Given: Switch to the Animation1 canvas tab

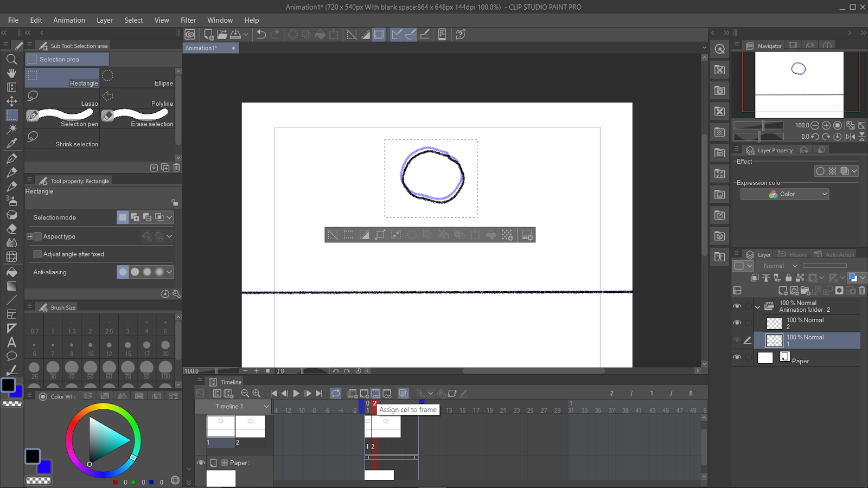Looking at the screenshot, I should 210,48.
